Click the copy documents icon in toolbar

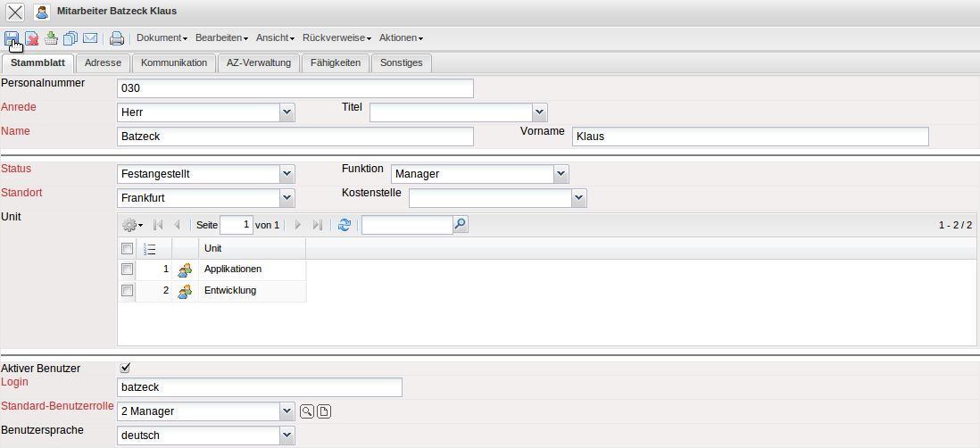pos(71,37)
